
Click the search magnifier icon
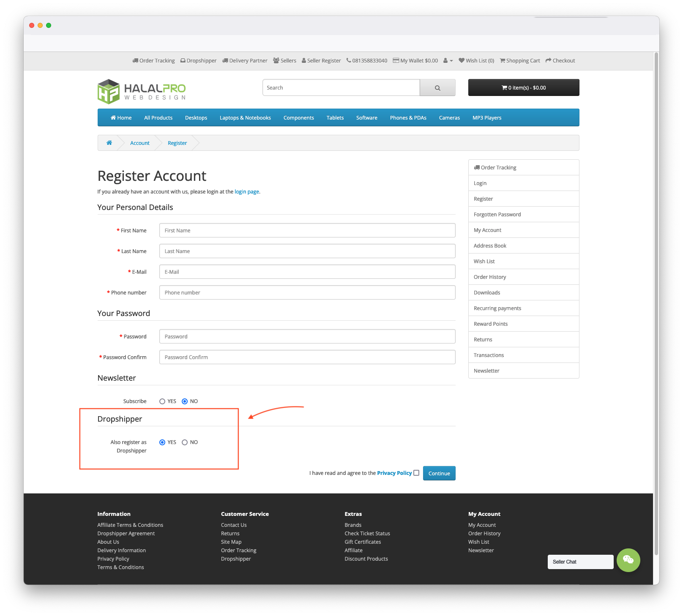[437, 87]
